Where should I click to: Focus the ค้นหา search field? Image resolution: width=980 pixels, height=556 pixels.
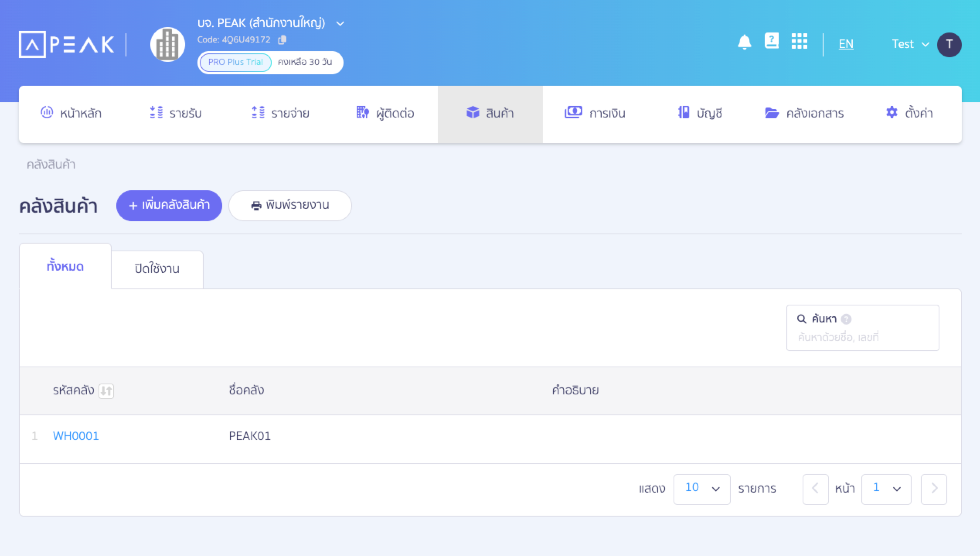point(863,328)
